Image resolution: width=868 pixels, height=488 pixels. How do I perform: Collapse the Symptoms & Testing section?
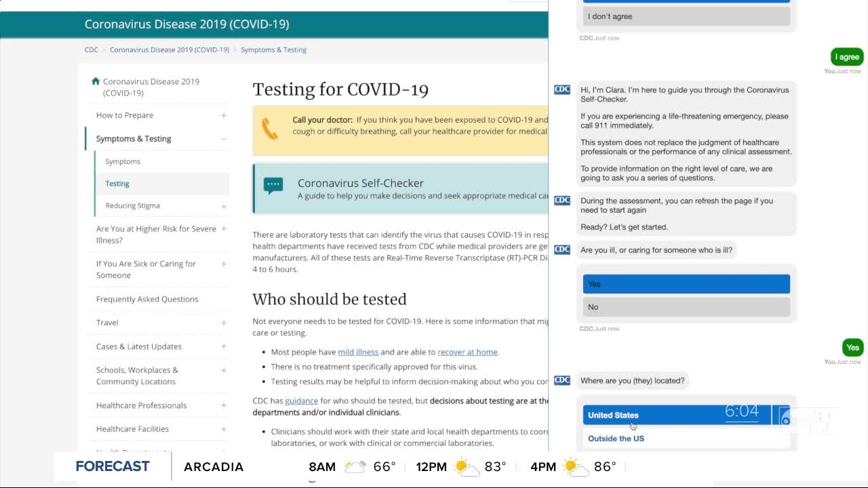tap(224, 139)
